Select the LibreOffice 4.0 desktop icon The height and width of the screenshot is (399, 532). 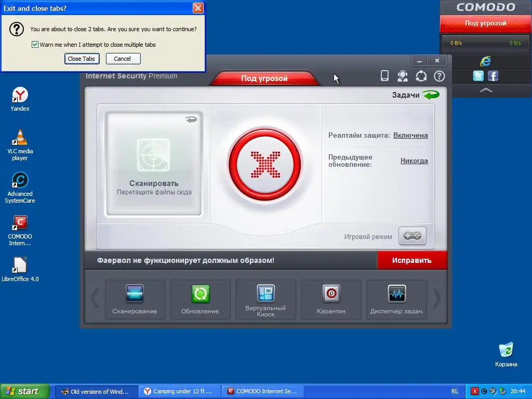pyautogui.click(x=20, y=270)
